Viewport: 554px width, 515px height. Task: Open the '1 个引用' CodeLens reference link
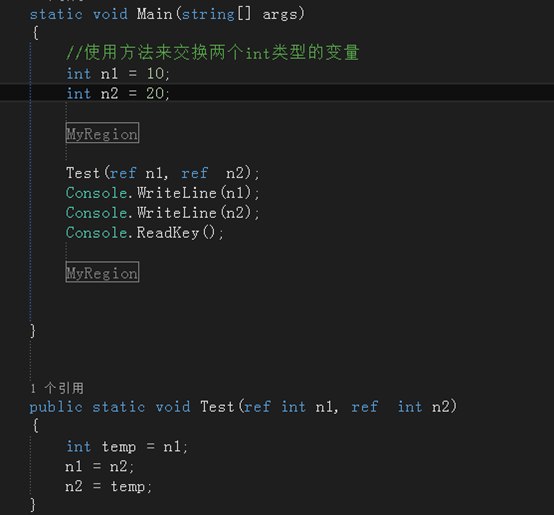(x=57, y=388)
